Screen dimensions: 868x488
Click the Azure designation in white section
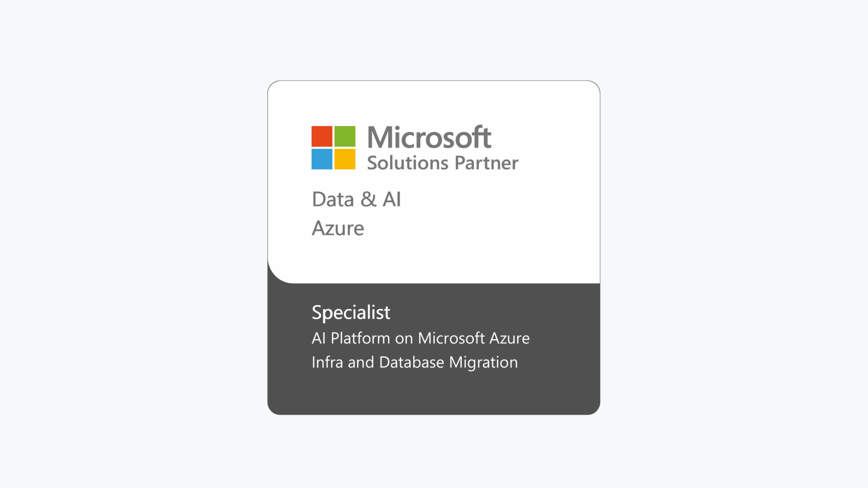point(338,228)
